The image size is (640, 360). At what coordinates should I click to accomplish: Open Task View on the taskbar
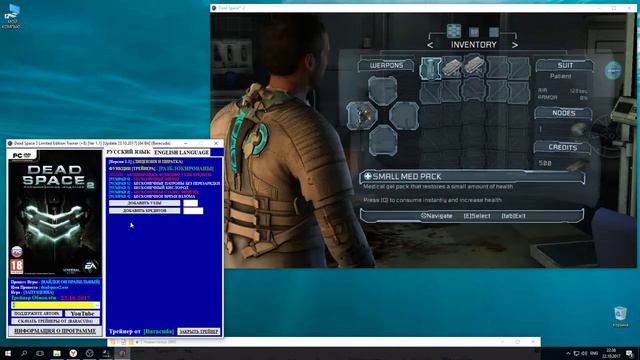tap(40, 353)
